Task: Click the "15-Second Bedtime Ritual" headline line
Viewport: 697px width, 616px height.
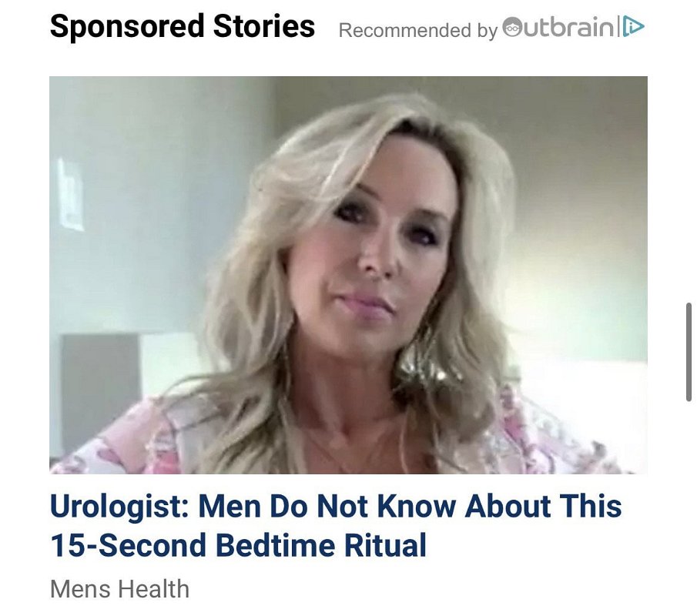Action: point(238,545)
